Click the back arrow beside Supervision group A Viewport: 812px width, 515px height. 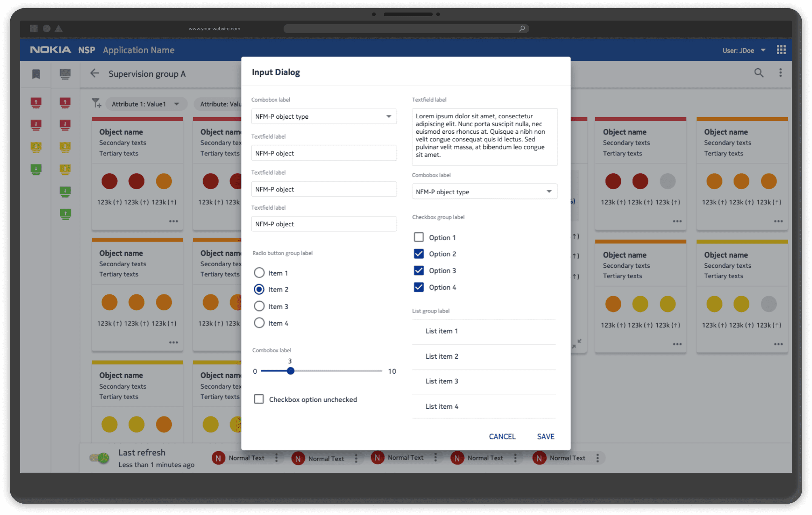click(x=94, y=74)
